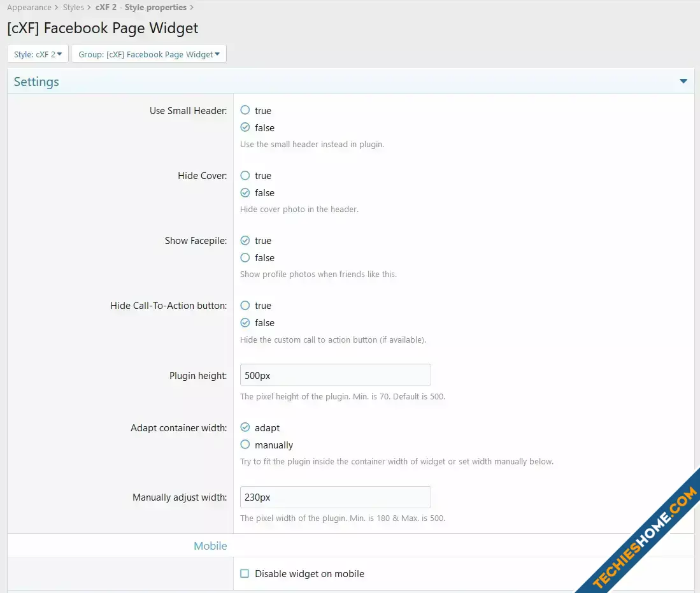The image size is (700, 593).
Task: Select false for Use Small Header
Action: [x=245, y=127]
